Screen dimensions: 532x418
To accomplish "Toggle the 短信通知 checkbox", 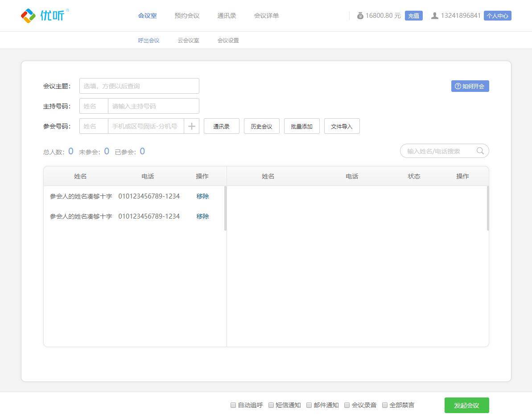I will pos(271,405).
